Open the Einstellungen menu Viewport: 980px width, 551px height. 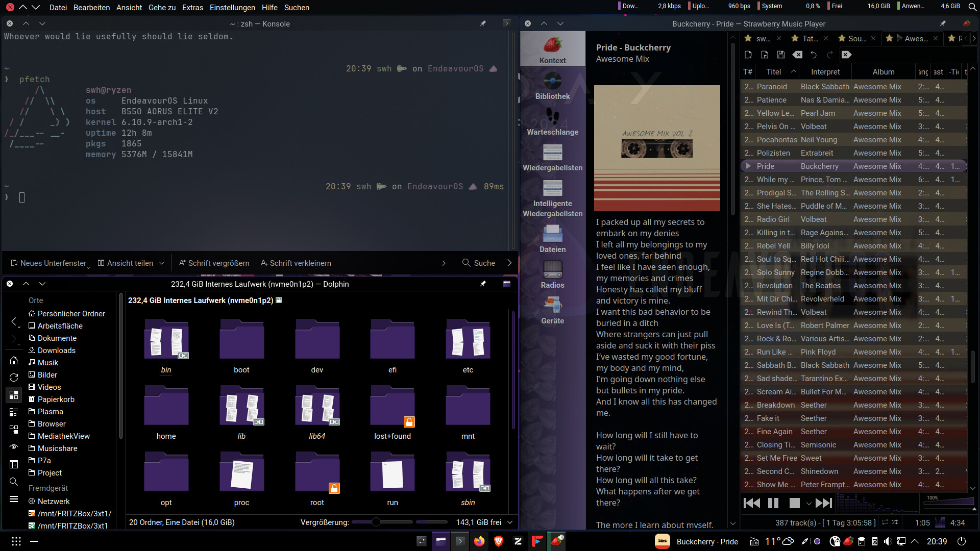pos(232,8)
